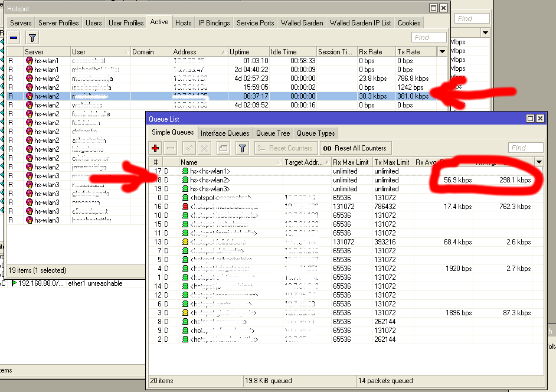Disable the selected queue via X icon
This screenshot has height=392, width=556.
[x=204, y=148]
